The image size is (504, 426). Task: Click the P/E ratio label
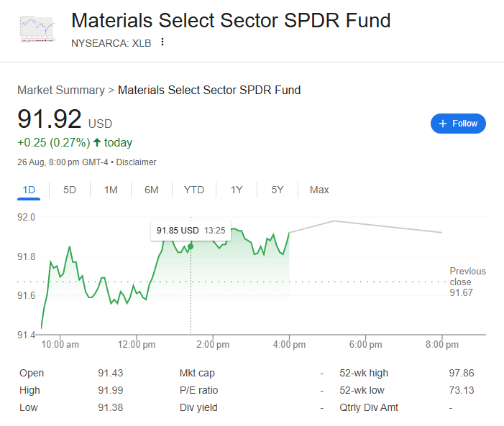pos(198,390)
